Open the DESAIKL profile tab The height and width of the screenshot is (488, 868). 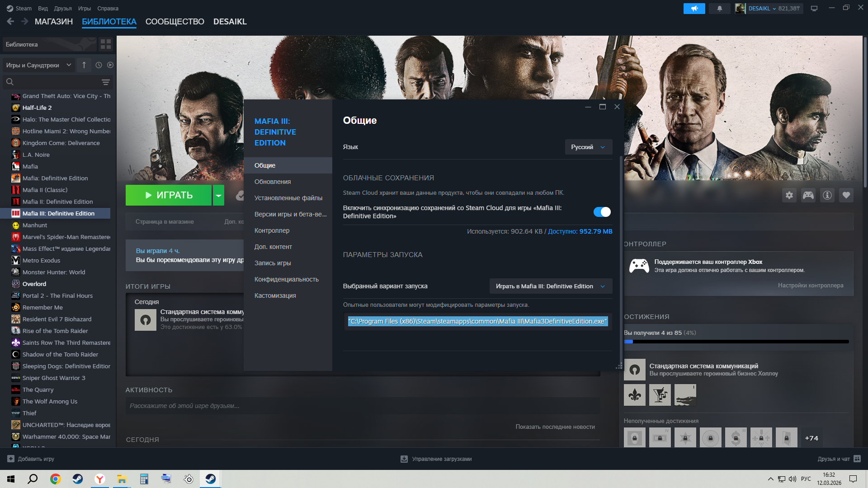230,22
